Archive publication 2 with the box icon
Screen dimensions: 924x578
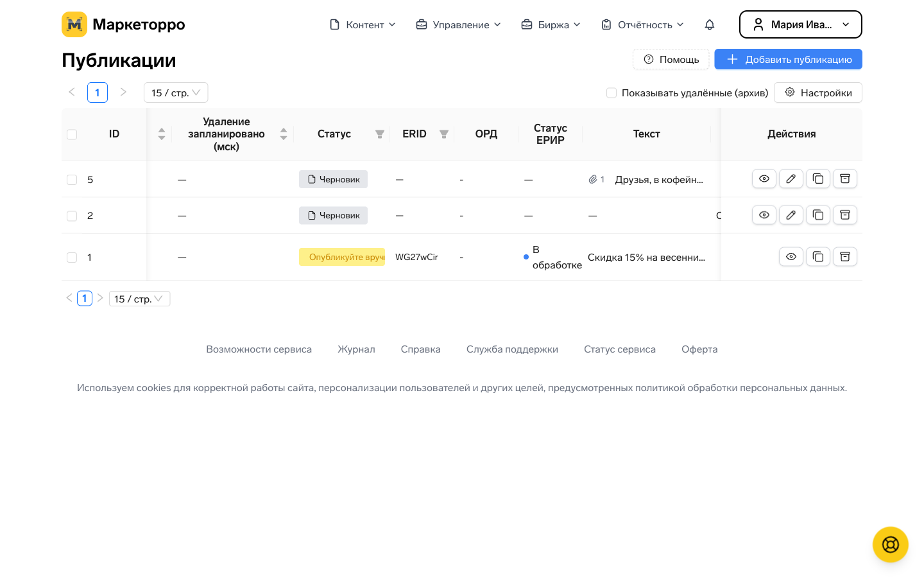coord(845,215)
